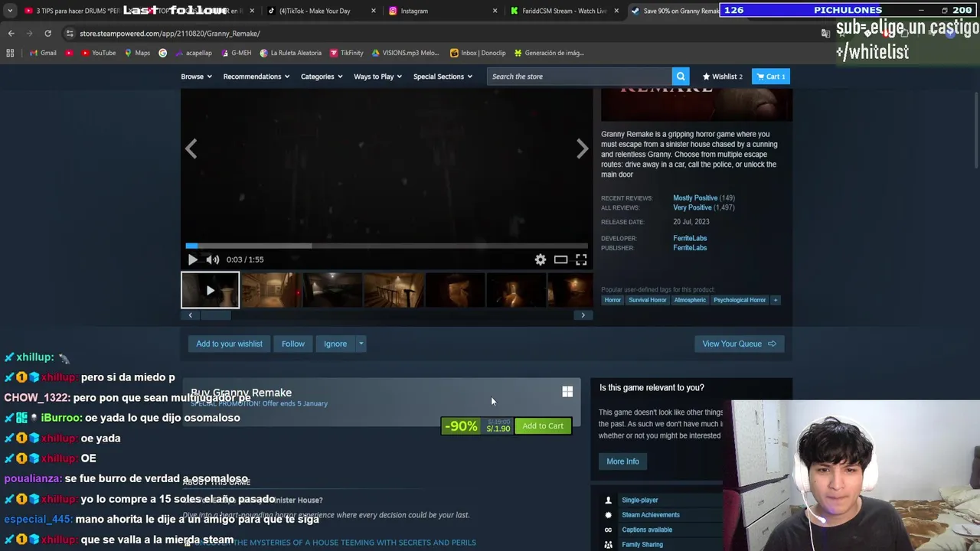Open the browser apps grid icon
This screenshot has height=551, width=980.
[10, 53]
